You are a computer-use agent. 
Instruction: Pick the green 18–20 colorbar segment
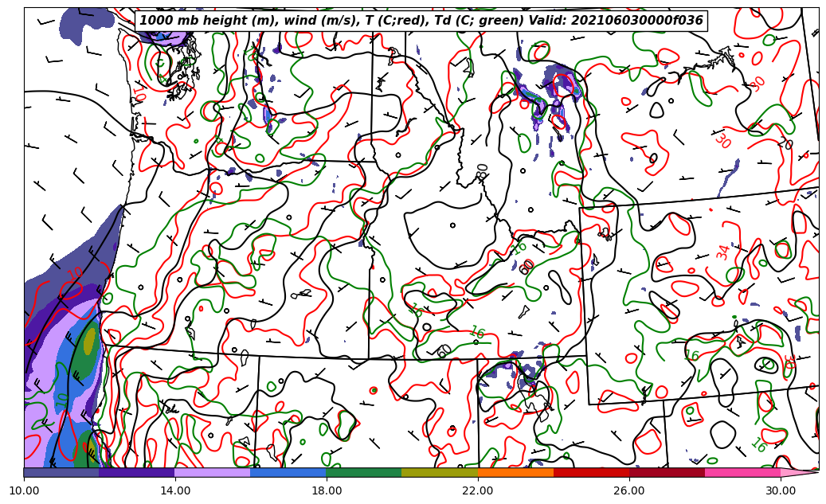click(x=364, y=472)
